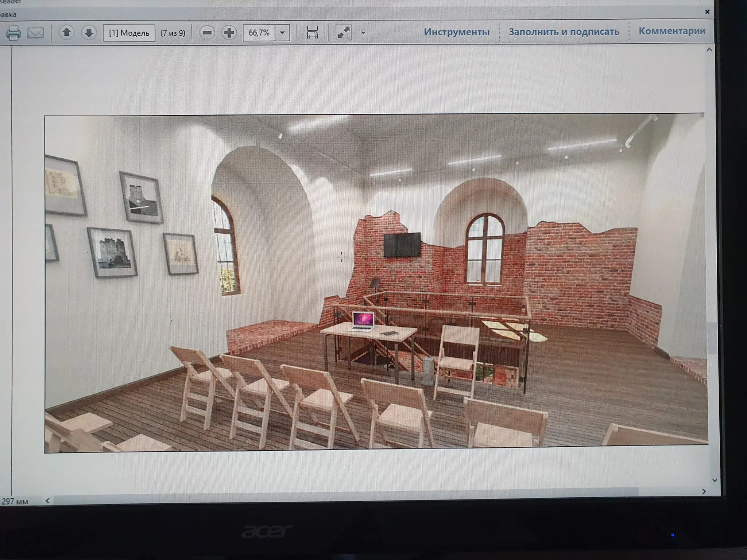The height and width of the screenshot is (560, 747).
Task: Open the Справка menu
Action: click(x=7, y=15)
